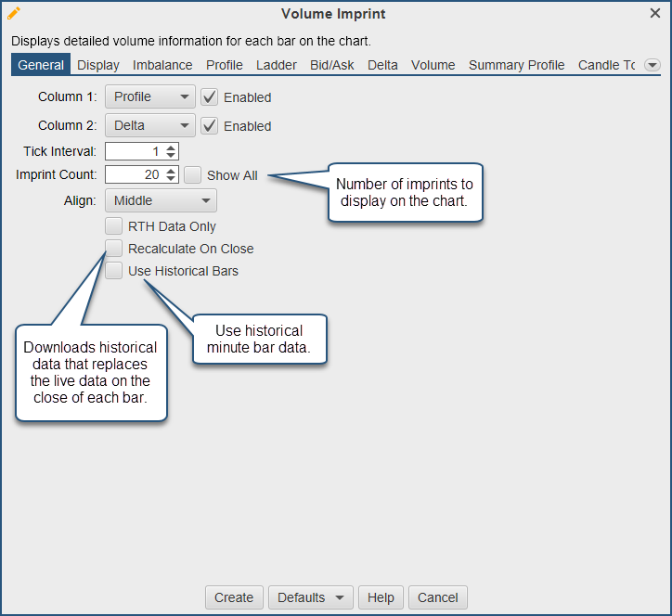Viewport: 672px width, 616px height.
Task: Open the Align Middle dropdown
Action: 161,200
